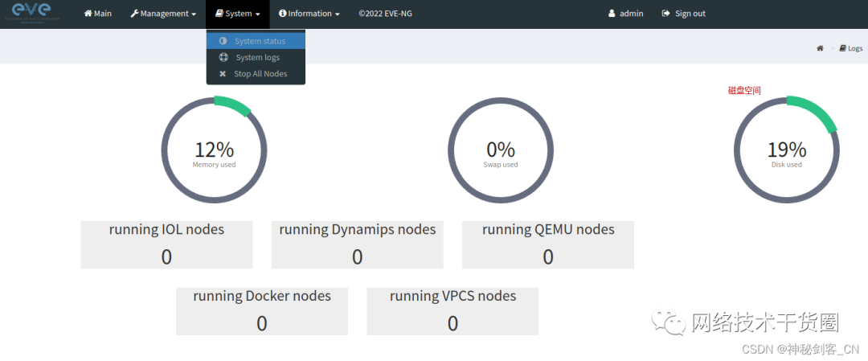
Task: Open the Information dropdown menu
Action: [x=309, y=14]
